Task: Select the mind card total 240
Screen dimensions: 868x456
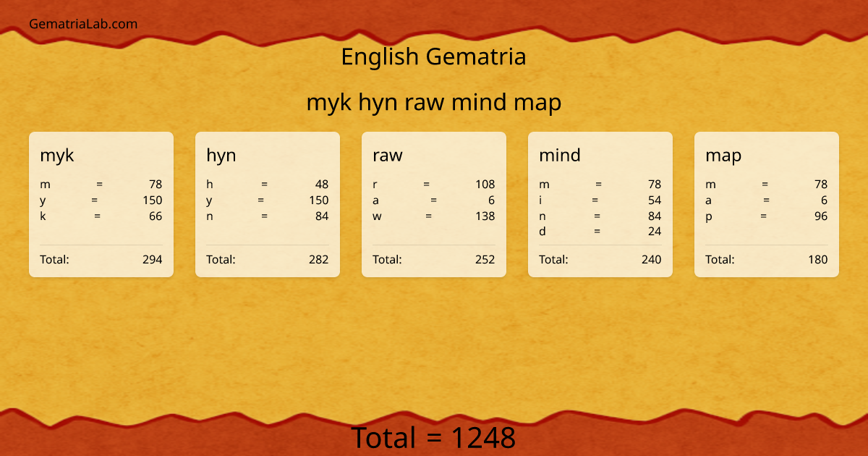Action: coord(652,260)
